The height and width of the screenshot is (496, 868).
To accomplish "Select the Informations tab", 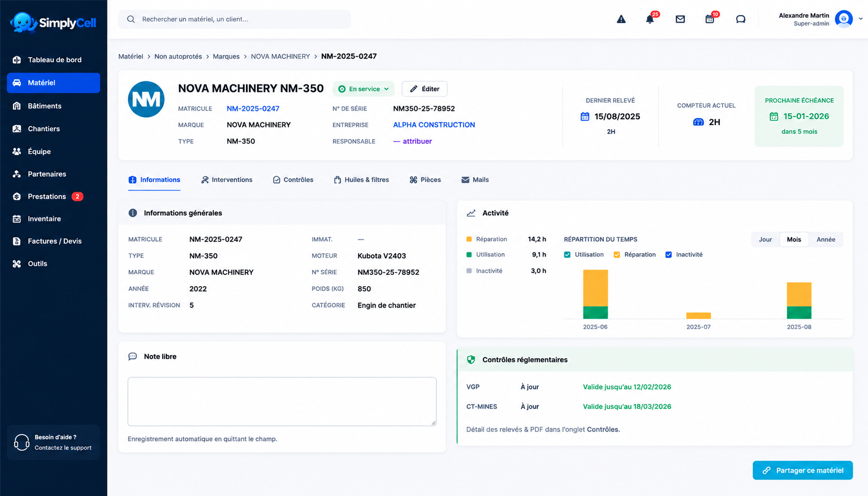I will pyautogui.click(x=154, y=179).
